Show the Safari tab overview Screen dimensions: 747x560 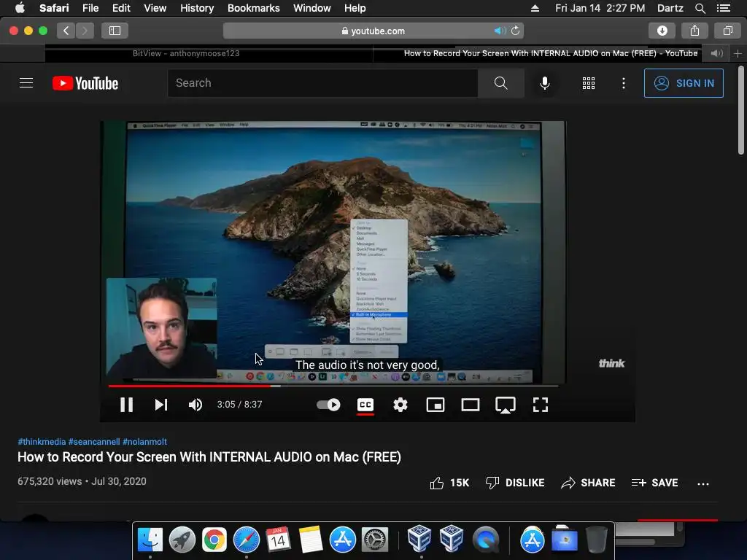[727, 31]
